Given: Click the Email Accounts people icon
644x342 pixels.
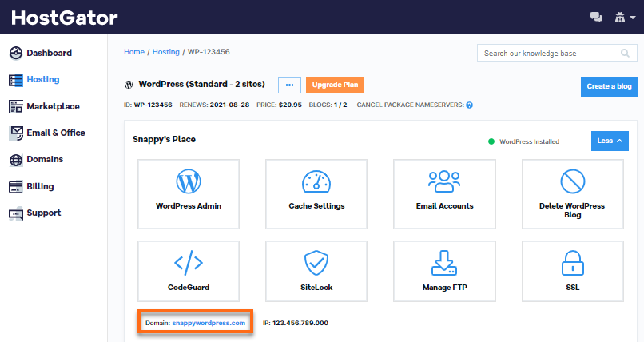Looking at the screenshot, I should [444, 181].
